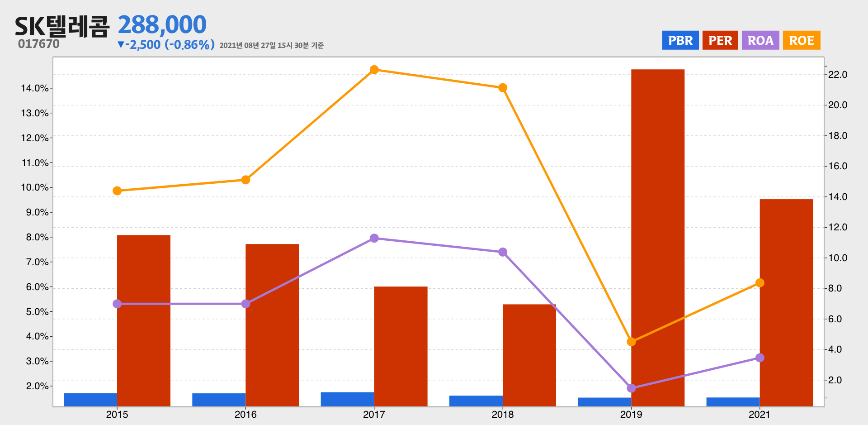Click the 2019 orange ROE low point
This screenshot has height=425, width=868.
point(632,342)
